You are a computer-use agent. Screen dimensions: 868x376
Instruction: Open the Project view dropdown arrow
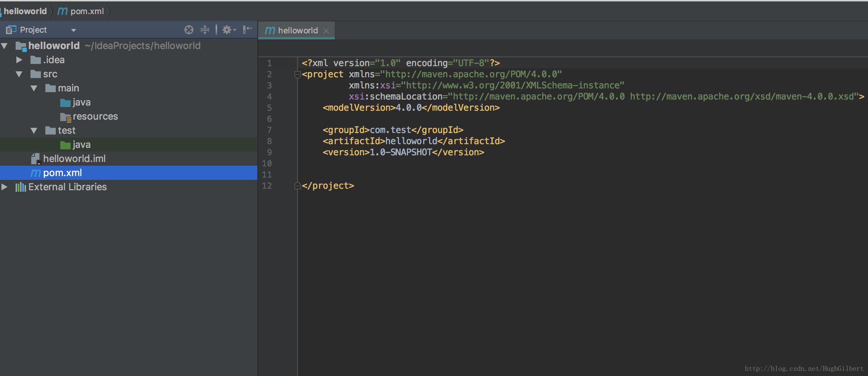pos(74,30)
